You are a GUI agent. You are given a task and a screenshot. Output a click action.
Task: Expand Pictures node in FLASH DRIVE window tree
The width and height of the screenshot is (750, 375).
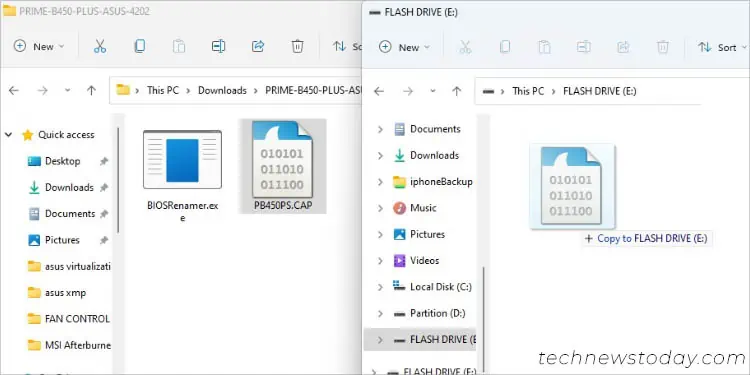[380, 234]
